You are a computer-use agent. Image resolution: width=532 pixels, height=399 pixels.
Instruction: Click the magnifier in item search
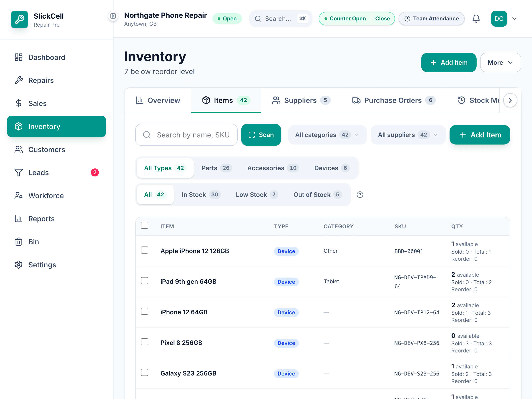point(147,135)
